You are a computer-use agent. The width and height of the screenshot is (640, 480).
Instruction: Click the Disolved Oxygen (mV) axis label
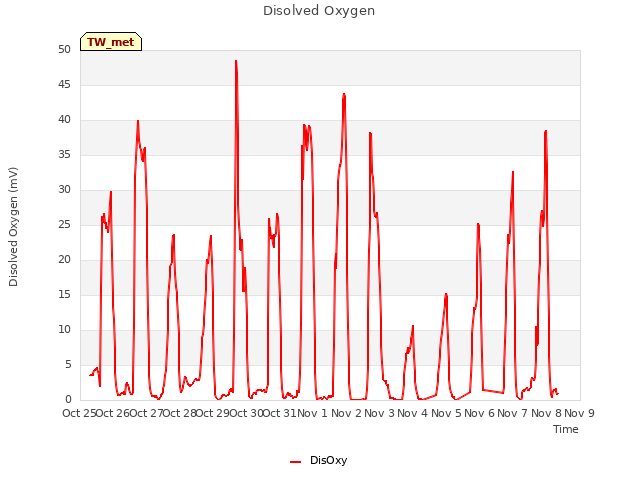tap(13, 227)
